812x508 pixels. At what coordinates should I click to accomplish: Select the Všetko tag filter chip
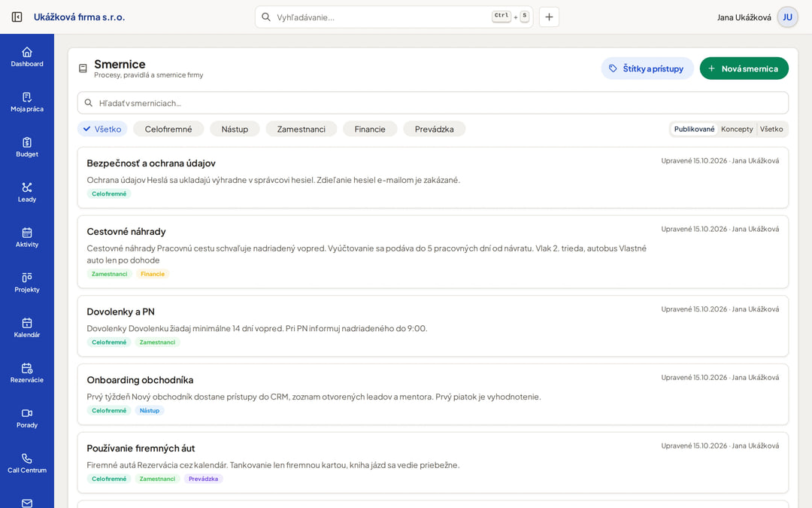tap(102, 129)
